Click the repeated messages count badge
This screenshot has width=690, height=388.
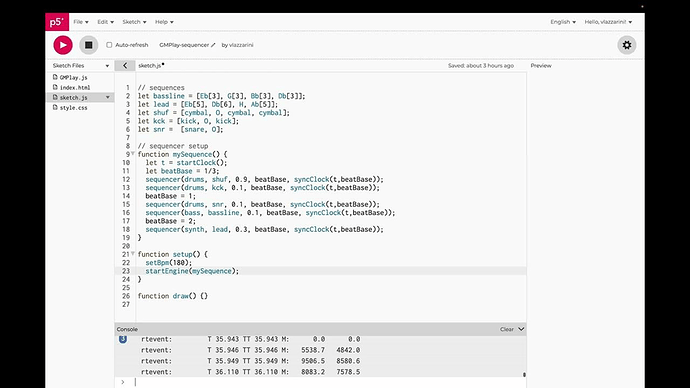point(123,339)
